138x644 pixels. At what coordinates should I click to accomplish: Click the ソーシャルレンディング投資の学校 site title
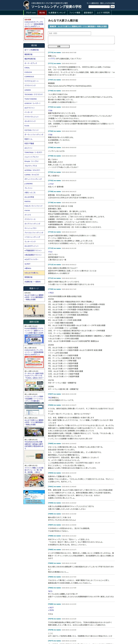pyautogui.click(x=56, y=7)
